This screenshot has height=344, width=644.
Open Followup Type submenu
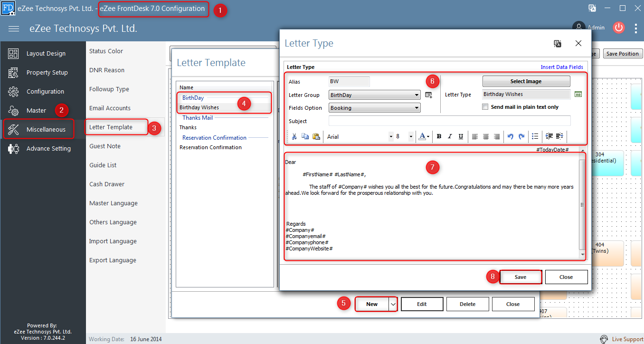(109, 89)
